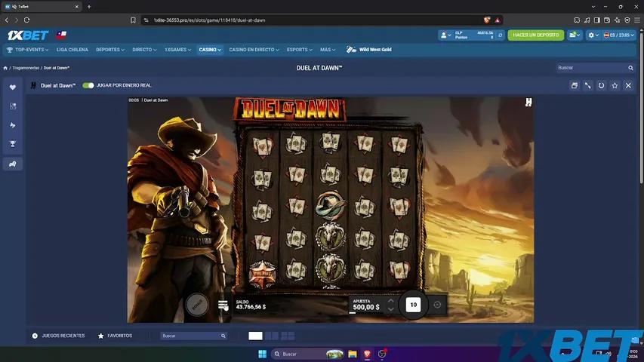Open LIGA CHILENA menu item
644x362 pixels.
72,50
